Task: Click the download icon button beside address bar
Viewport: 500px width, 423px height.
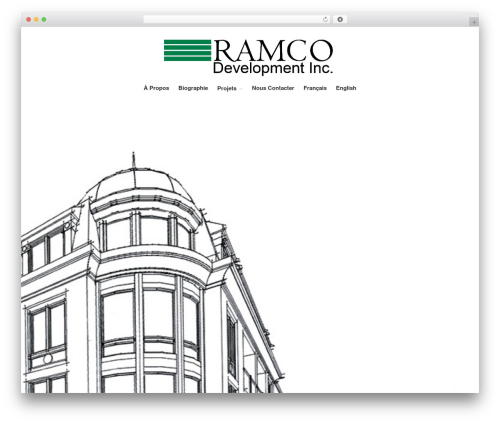Action: (x=340, y=20)
